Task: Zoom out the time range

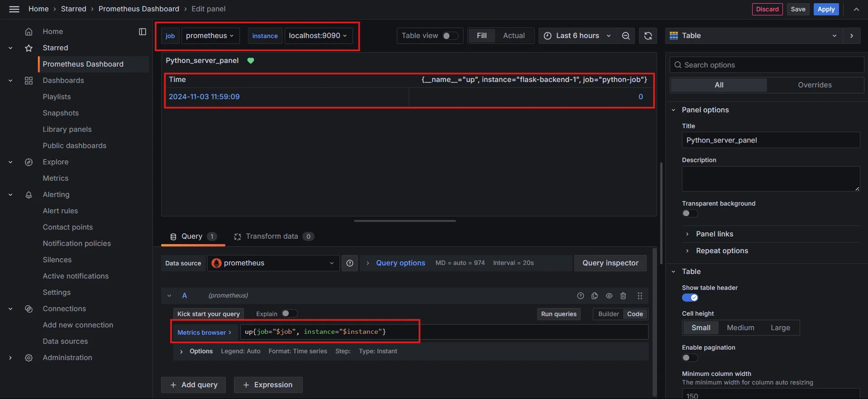Action: click(626, 36)
